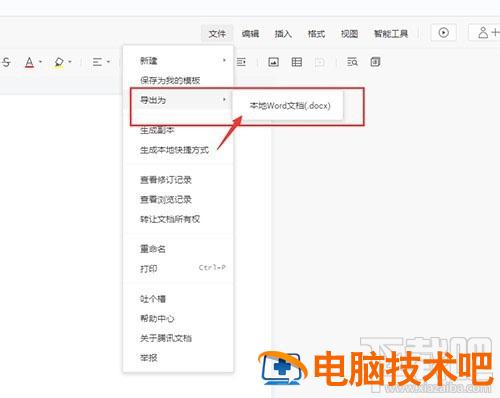Image resolution: width=500 pixels, height=398 pixels.
Task: Insert a table using the table icon
Action: [297, 62]
